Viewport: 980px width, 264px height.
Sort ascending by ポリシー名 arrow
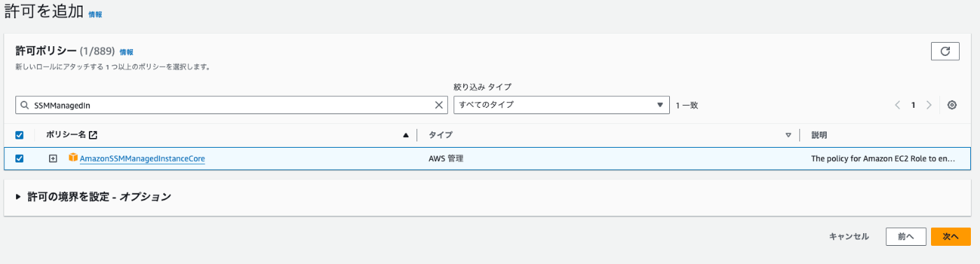point(406,135)
